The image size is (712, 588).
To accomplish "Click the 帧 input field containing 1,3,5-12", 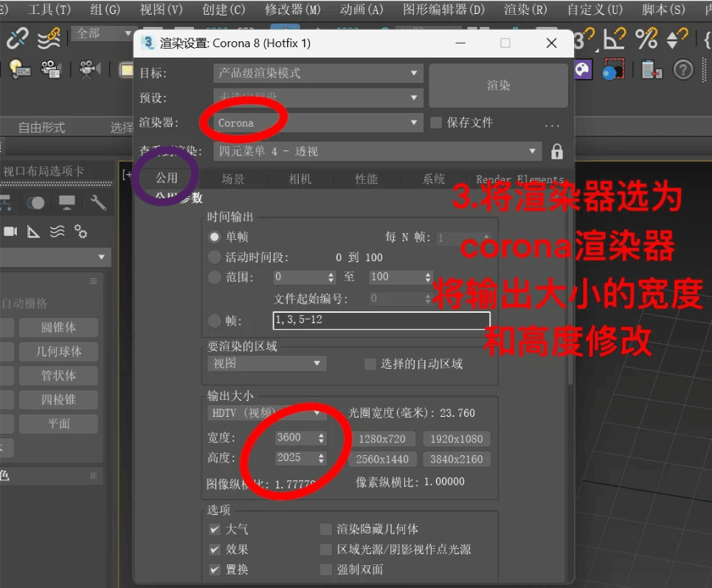I will point(381,320).
